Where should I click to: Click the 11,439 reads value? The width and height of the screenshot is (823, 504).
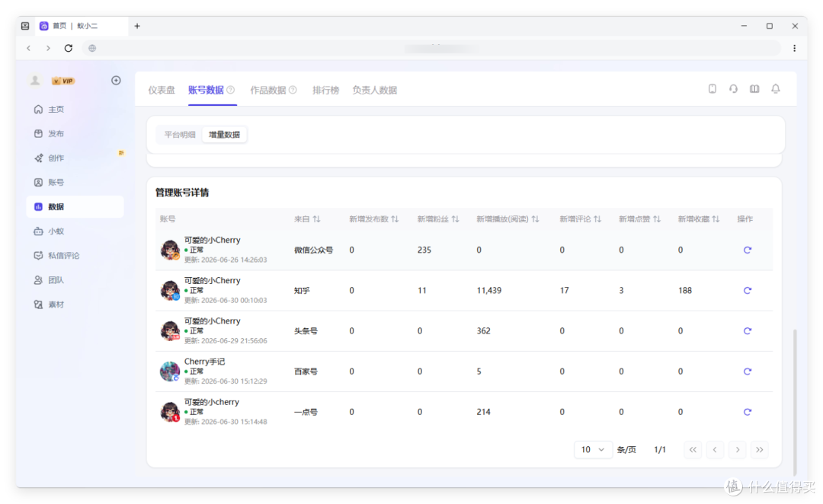click(488, 291)
